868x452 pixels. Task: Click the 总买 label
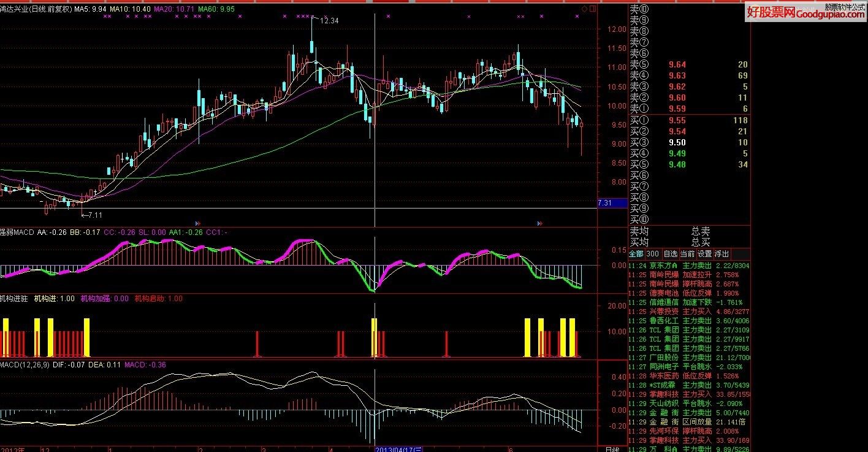tap(701, 242)
